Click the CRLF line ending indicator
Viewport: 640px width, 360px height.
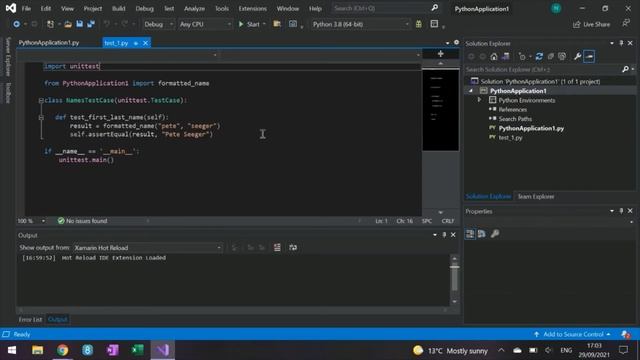pyautogui.click(x=448, y=221)
